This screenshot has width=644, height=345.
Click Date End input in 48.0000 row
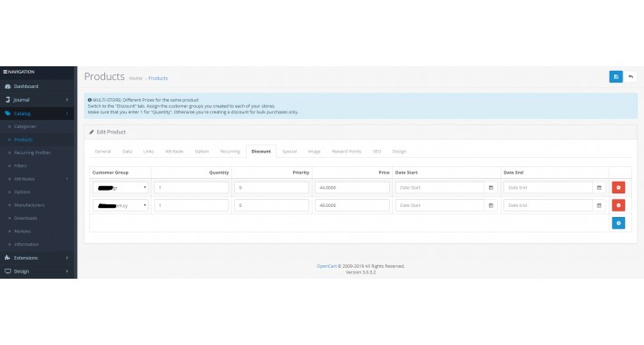[x=548, y=205]
